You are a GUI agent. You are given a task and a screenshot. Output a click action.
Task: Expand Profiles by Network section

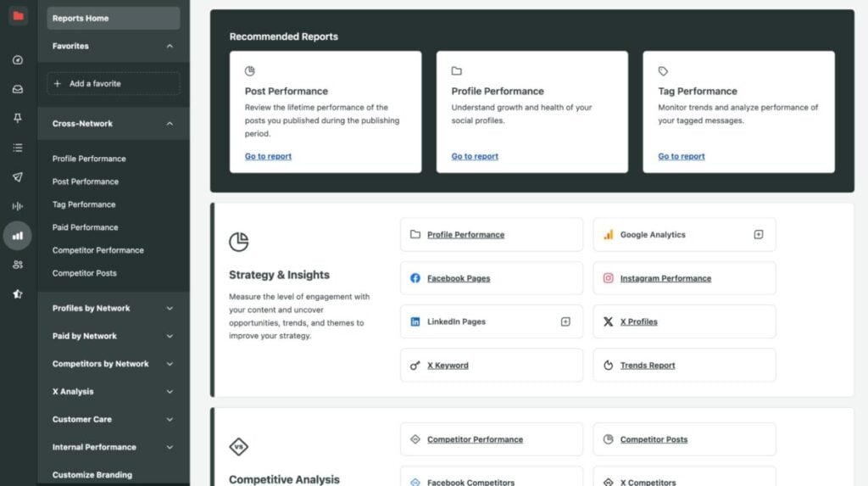pyautogui.click(x=170, y=308)
